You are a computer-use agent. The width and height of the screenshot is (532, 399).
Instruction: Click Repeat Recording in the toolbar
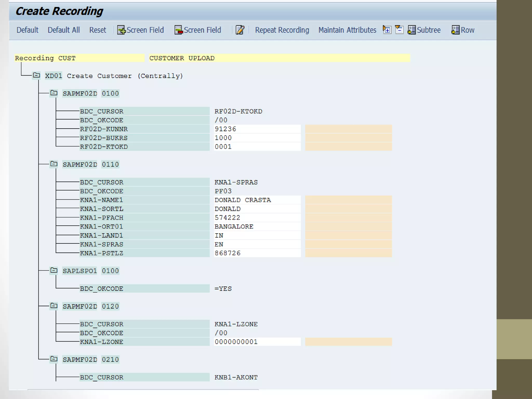click(x=282, y=30)
